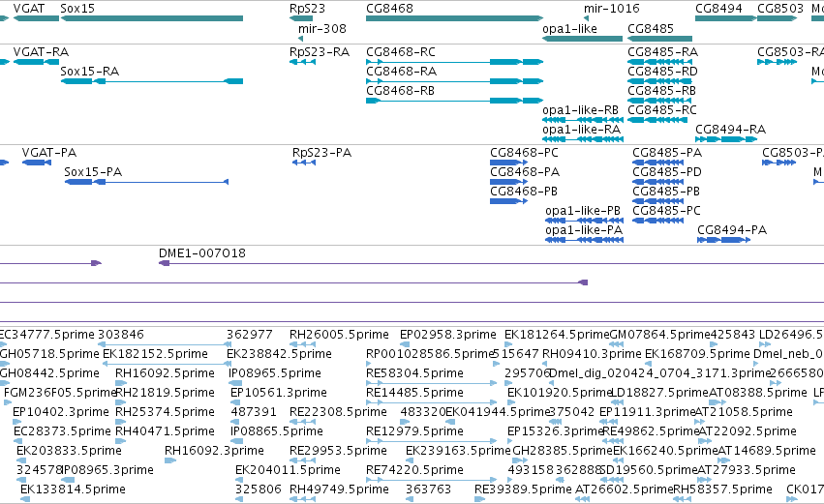Click the CG8468-RC transcript label
This screenshot has height=504, width=824.
[x=401, y=52]
